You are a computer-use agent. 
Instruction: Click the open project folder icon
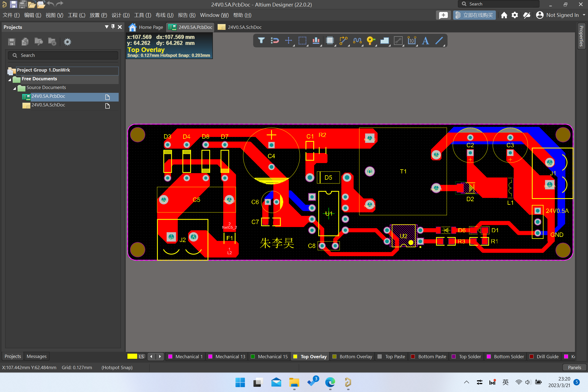pos(41,4)
